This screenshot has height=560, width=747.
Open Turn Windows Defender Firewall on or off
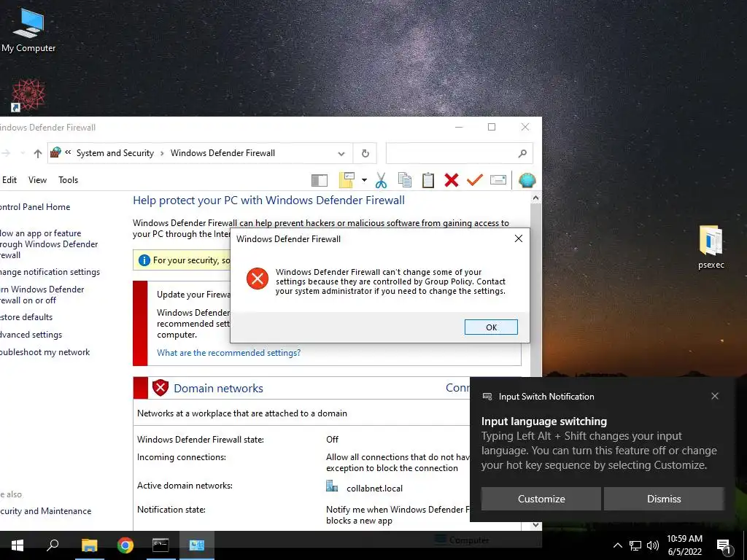(42, 295)
